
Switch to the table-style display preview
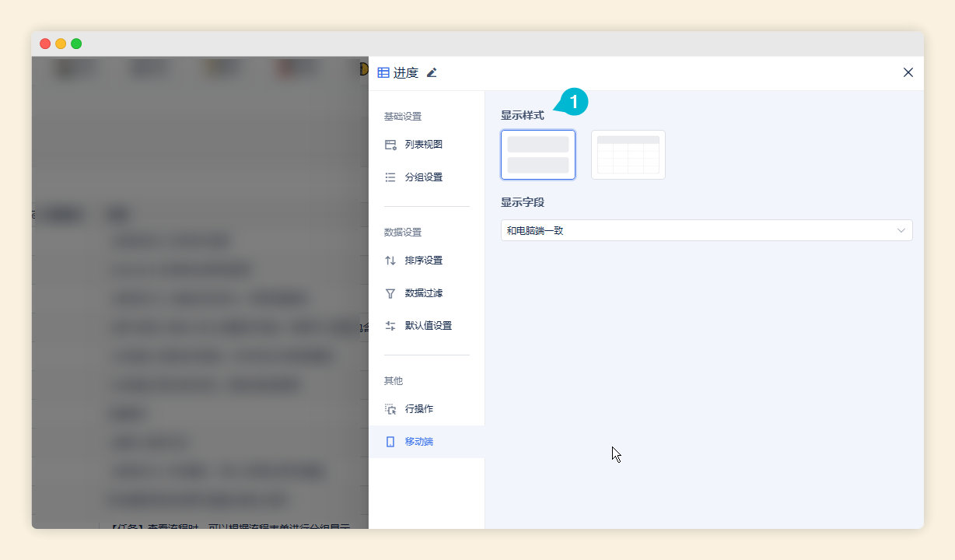coord(628,154)
